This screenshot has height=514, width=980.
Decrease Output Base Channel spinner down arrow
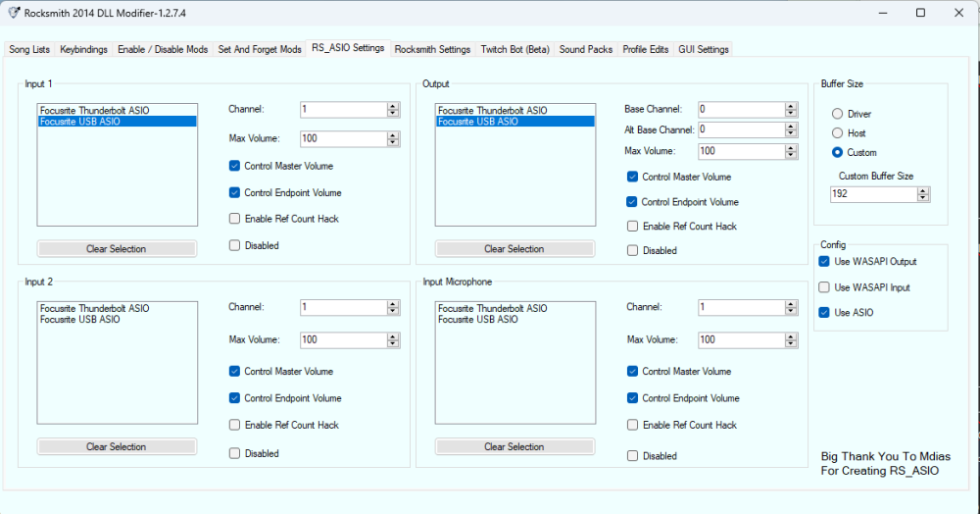790,114
